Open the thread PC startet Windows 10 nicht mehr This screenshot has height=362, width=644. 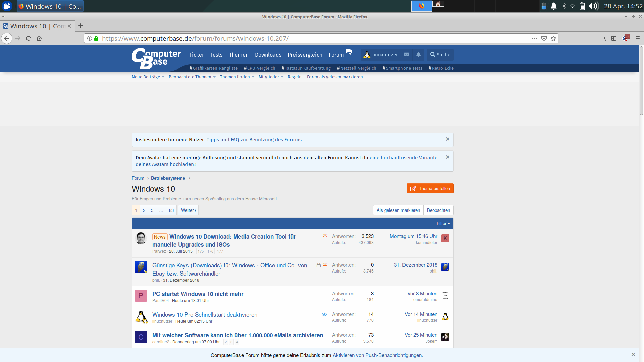[x=198, y=294]
